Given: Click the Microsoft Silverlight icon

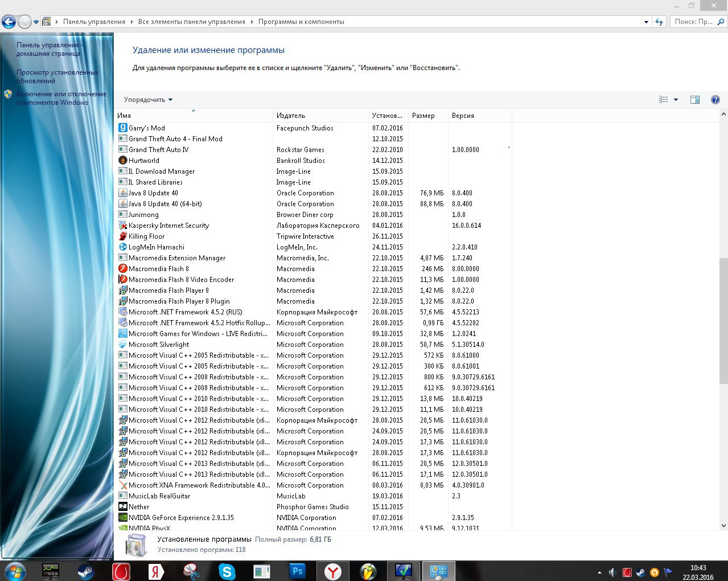Looking at the screenshot, I should pos(122,345).
